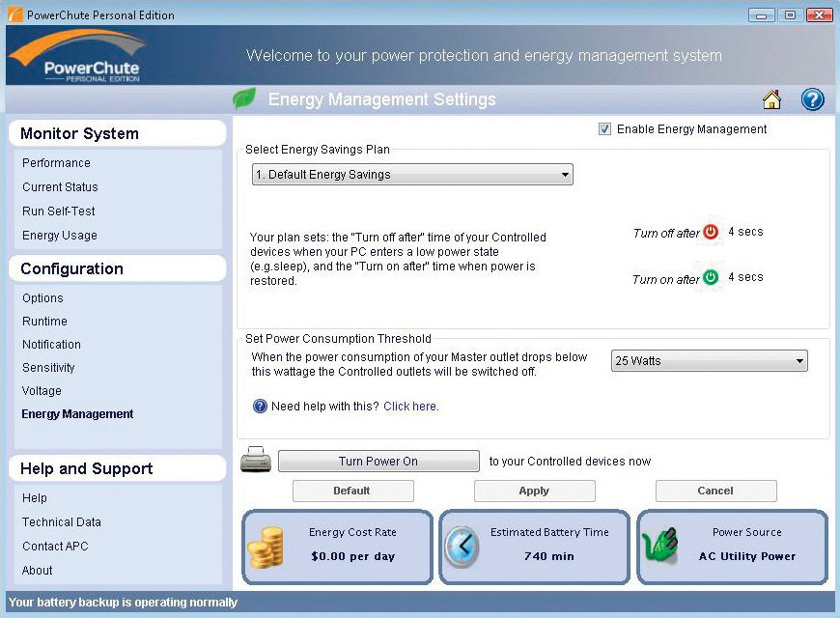
Task: Click the Monitor System section header
Action: pyautogui.click(x=118, y=133)
